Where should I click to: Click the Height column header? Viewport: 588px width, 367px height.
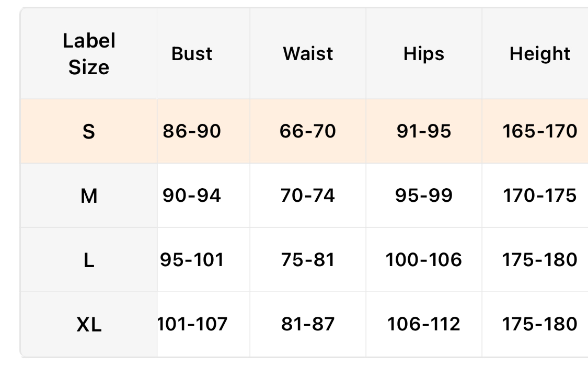[540, 54]
